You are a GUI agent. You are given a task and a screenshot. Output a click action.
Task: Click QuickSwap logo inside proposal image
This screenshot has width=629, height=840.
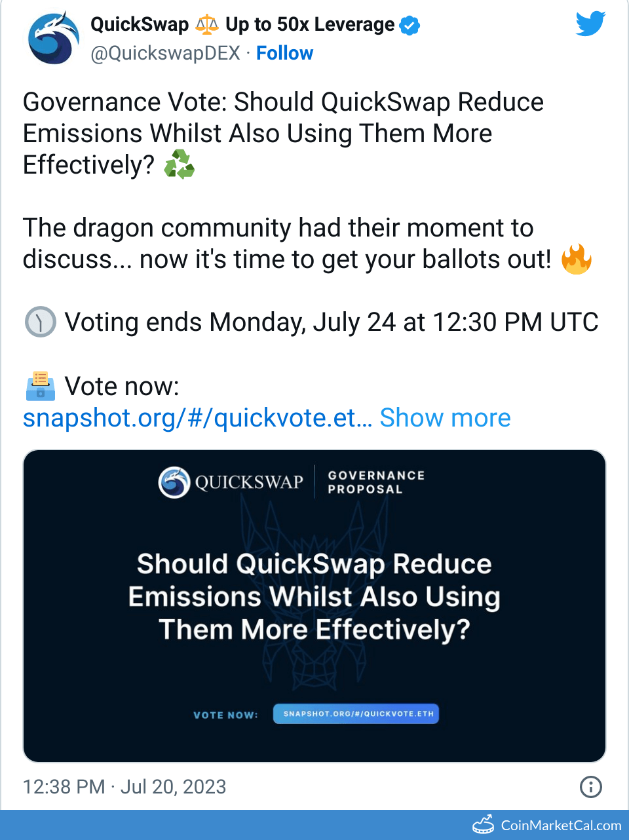[x=174, y=482]
